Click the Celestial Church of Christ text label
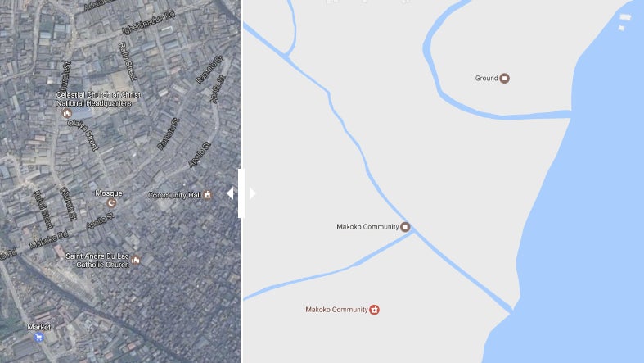 tap(98, 99)
